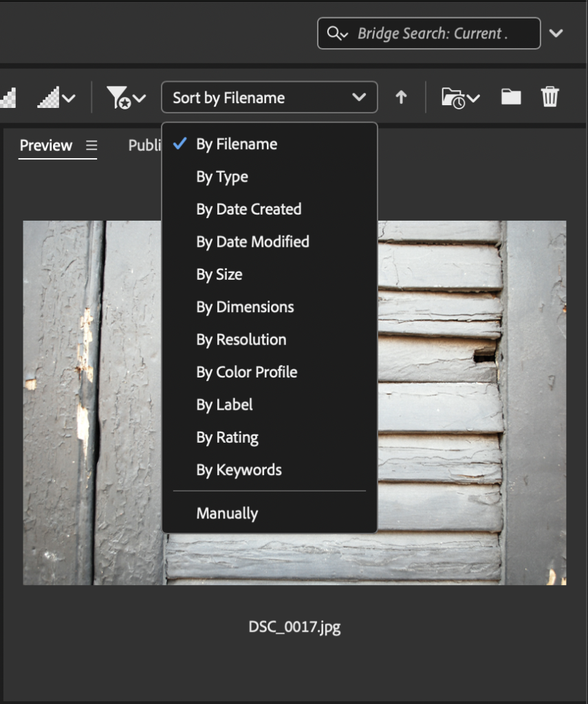Pick the Manually sort option
Image resolution: width=588 pixels, height=704 pixels.
coord(227,514)
